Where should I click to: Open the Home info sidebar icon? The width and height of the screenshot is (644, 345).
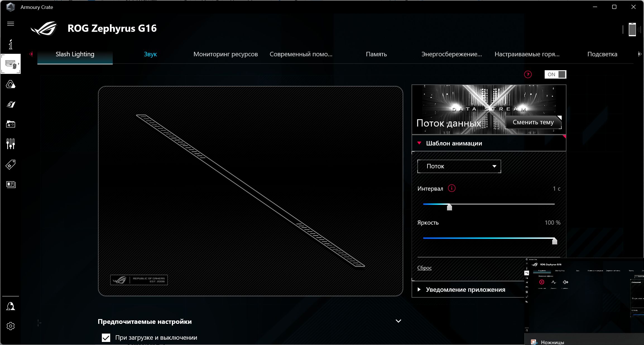click(11, 44)
